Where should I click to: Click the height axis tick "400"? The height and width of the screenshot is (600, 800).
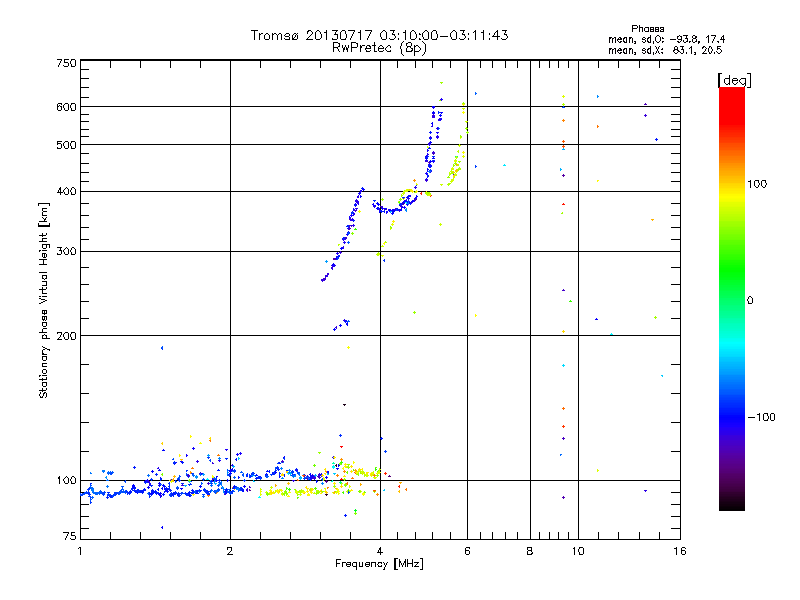coord(67,191)
